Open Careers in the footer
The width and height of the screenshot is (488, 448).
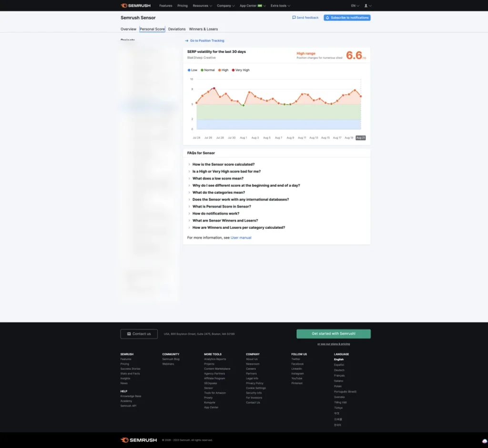(x=251, y=368)
